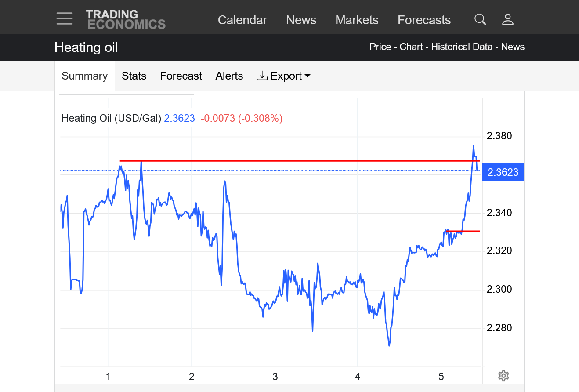Click the Trading Economics logo
Viewport: 579px width, 392px height.
coord(126,20)
